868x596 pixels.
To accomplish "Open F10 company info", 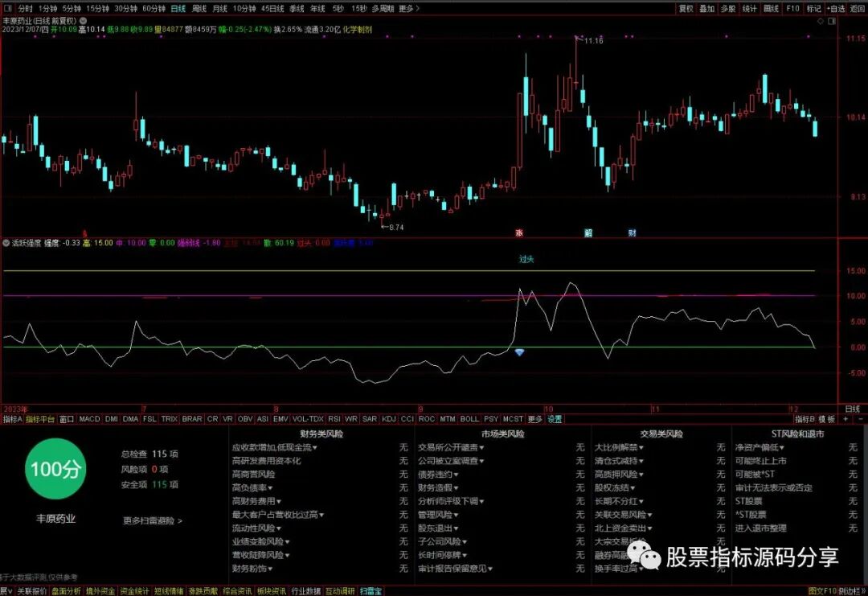I will [x=792, y=8].
